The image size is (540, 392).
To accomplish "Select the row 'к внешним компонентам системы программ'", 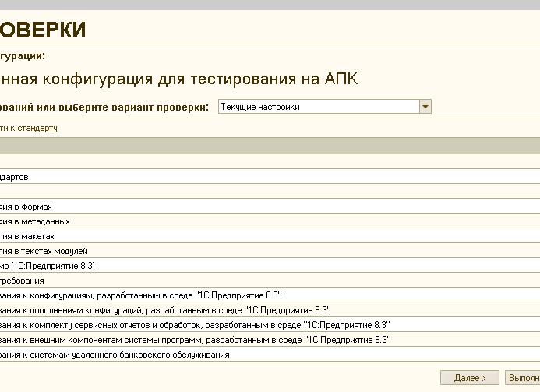I will tap(270, 339).
